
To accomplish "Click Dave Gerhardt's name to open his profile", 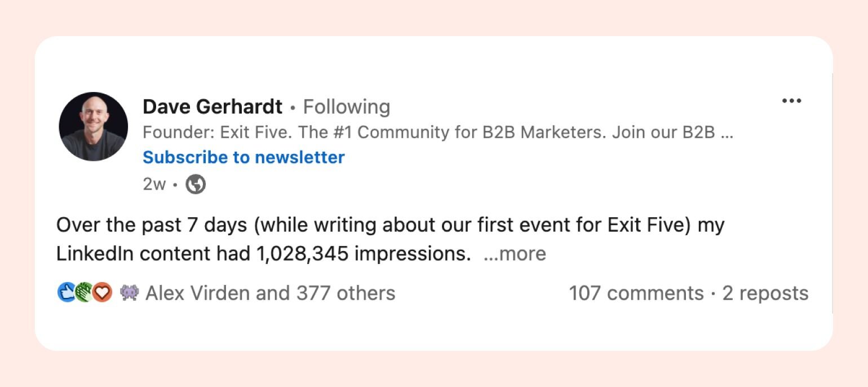I will tap(212, 107).
